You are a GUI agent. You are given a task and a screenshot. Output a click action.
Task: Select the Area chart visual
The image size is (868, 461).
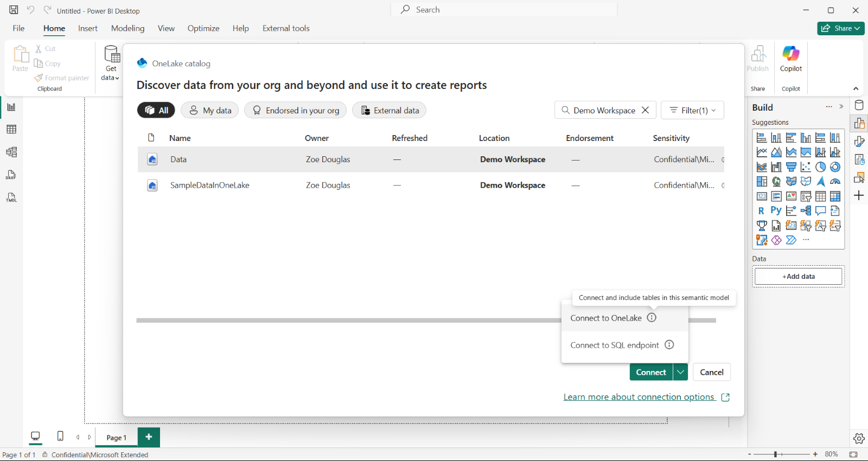[776, 152]
